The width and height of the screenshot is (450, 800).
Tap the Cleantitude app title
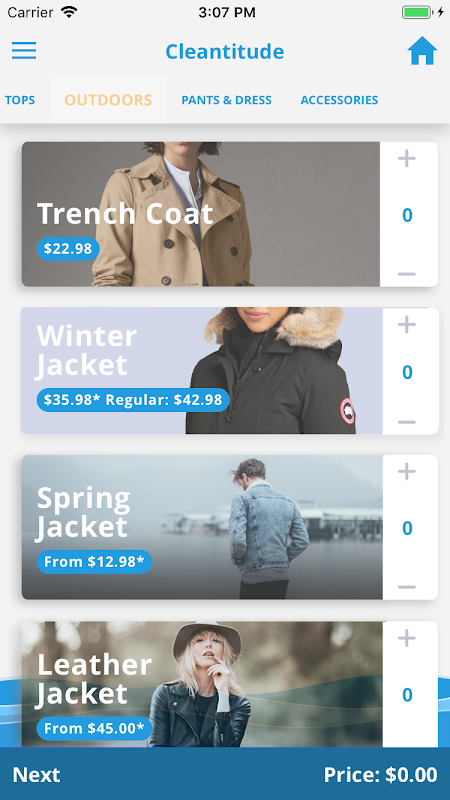coord(224,52)
